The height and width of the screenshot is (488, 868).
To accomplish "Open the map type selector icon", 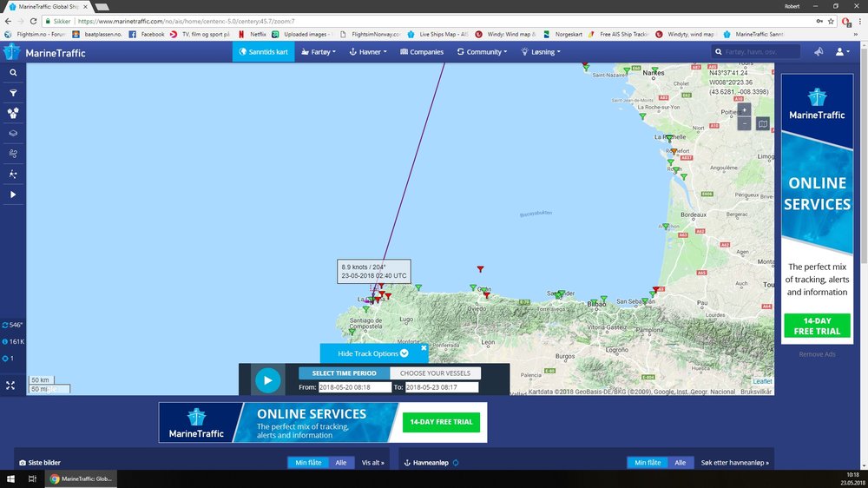I will 763,123.
